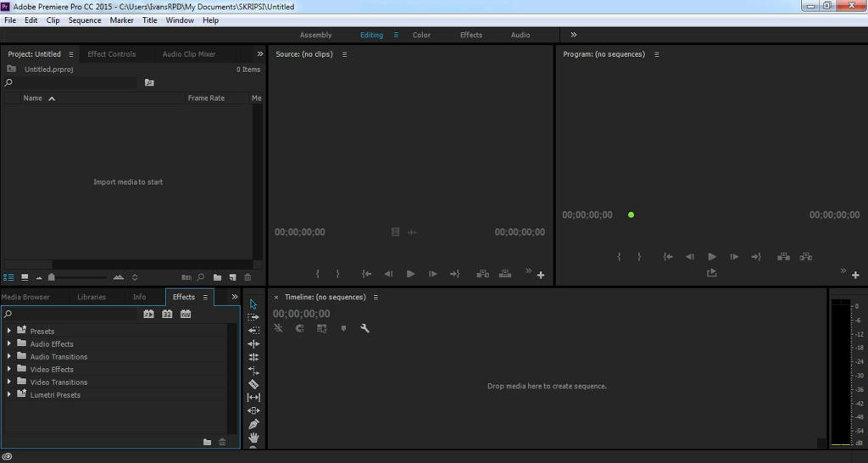Select the Track Select Forward tool
The height and width of the screenshot is (463, 868).
[253, 317]
